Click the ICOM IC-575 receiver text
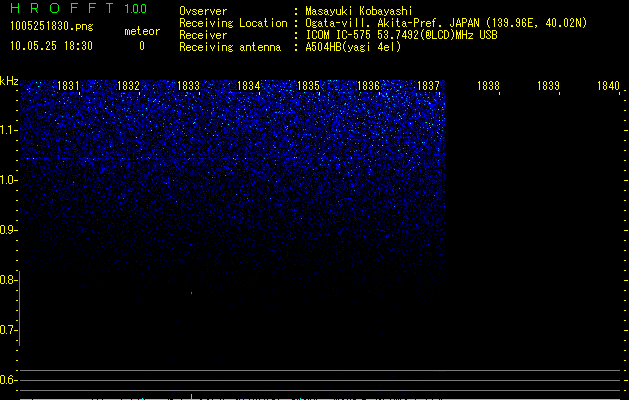629x400 pixels. (401, 35)
